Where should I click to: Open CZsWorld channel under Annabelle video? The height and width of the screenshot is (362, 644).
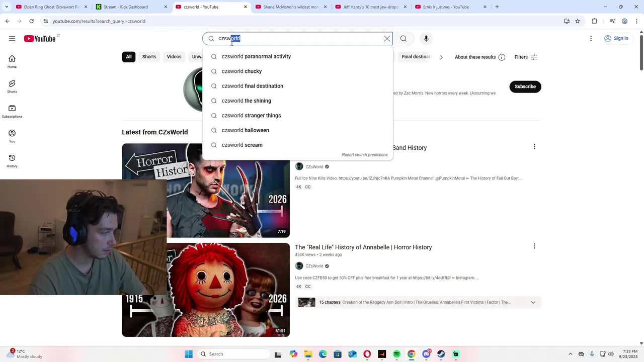coord(314,266)
